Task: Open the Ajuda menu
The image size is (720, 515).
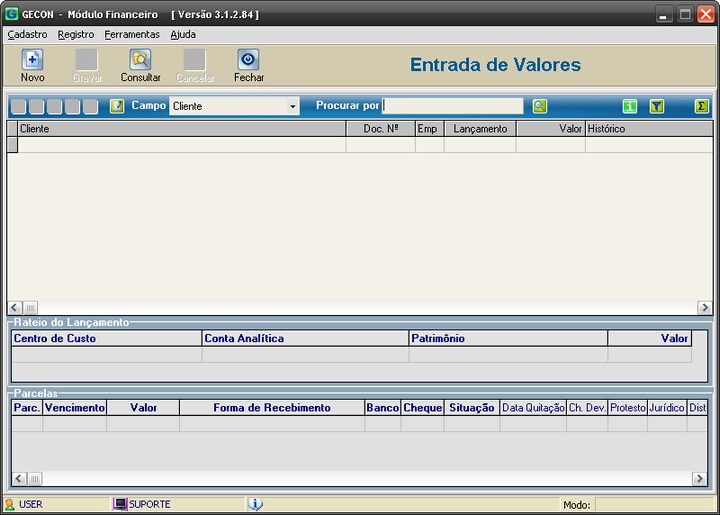Action: click(183, 34)
